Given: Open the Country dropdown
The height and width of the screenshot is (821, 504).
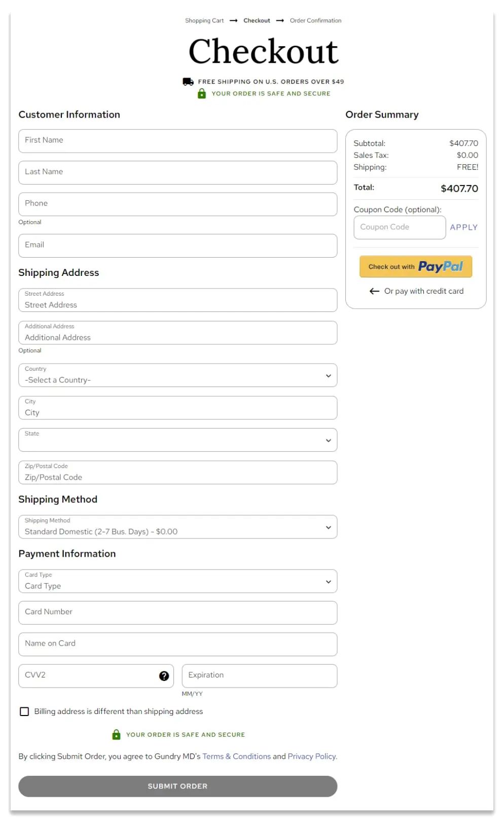Looking at the screenshot, I should pyautogui.click(x=178, y=375).
